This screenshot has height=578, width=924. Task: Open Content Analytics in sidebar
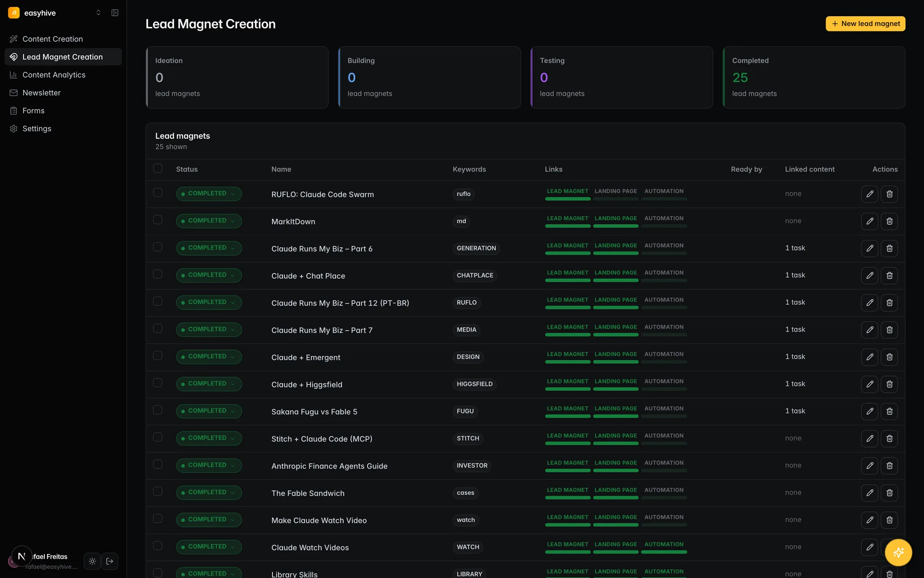(x=63, y=75)
